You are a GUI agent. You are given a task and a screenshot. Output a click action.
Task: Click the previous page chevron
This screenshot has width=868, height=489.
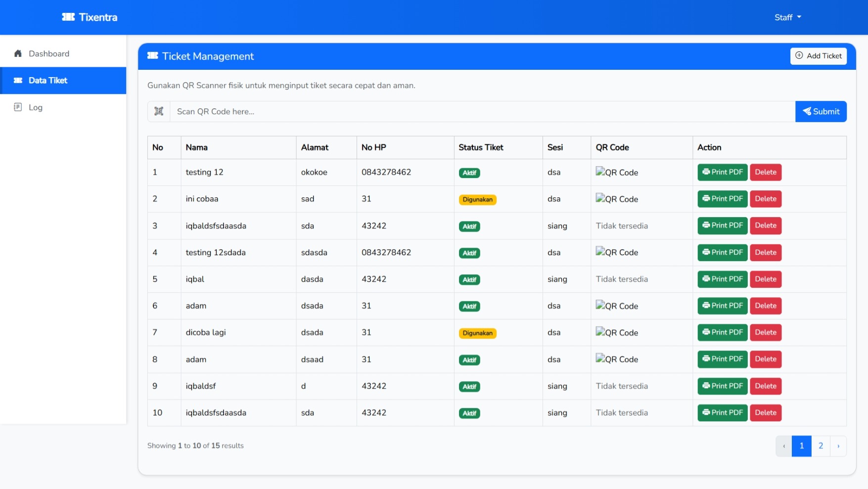783,446
